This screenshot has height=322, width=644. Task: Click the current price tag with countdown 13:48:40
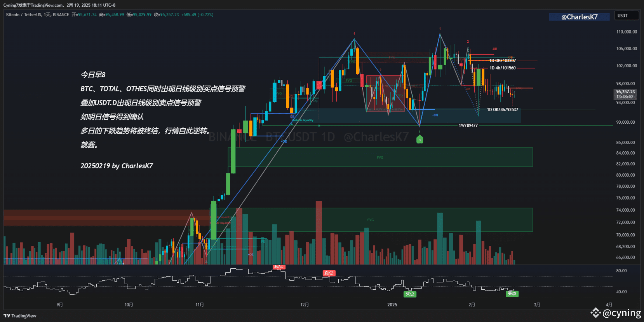[625, 94]
